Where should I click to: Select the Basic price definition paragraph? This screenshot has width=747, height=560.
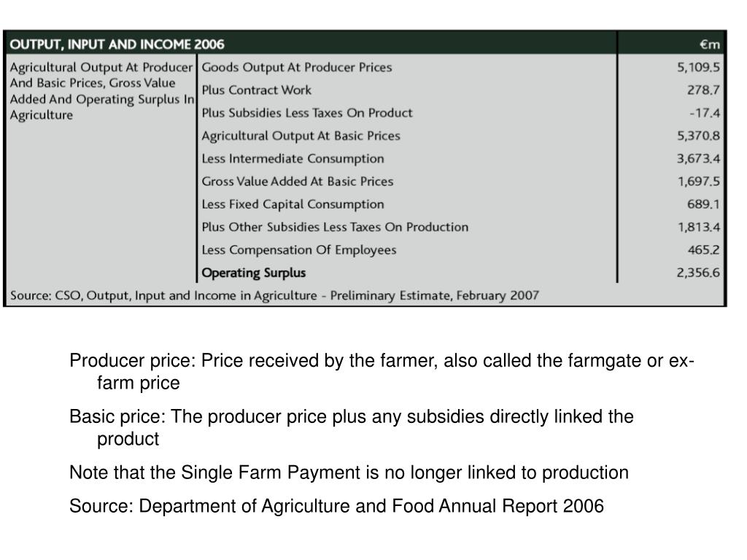352,427
